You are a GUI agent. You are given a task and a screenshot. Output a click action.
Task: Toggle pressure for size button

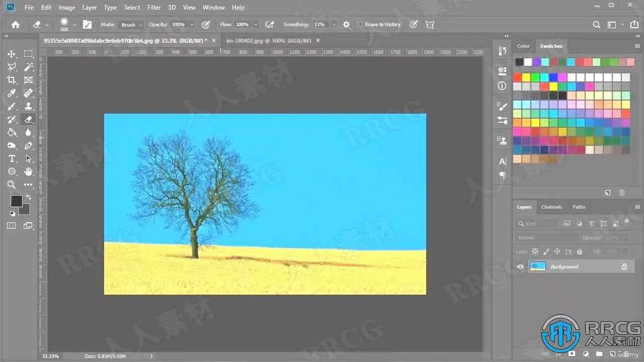coord(414,24)
